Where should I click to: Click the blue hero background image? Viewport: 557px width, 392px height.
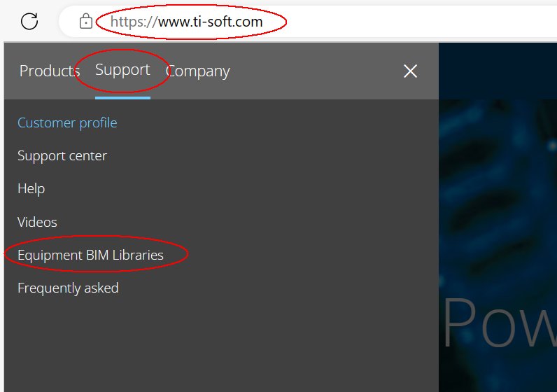497,196
